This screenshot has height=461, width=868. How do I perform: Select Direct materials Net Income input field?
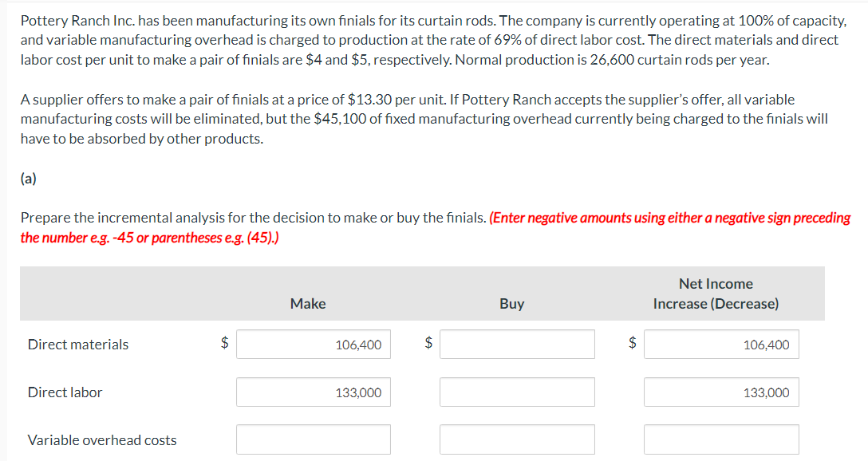coord(721,345)
